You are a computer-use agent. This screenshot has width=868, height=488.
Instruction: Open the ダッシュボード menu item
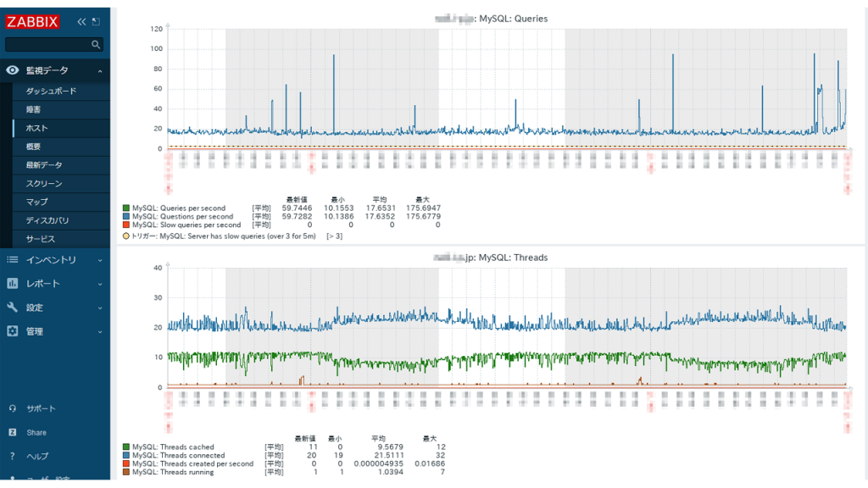point(53,91)
